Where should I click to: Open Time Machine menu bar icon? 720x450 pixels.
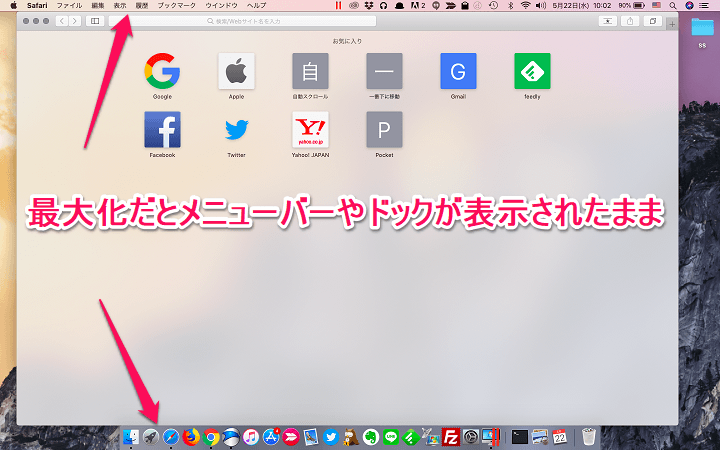[x=493, y=6]
